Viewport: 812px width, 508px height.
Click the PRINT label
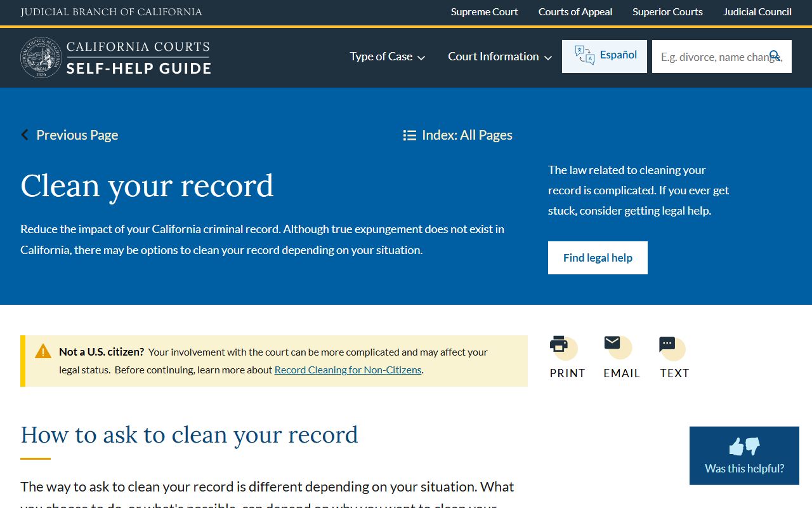coord(568,373)
